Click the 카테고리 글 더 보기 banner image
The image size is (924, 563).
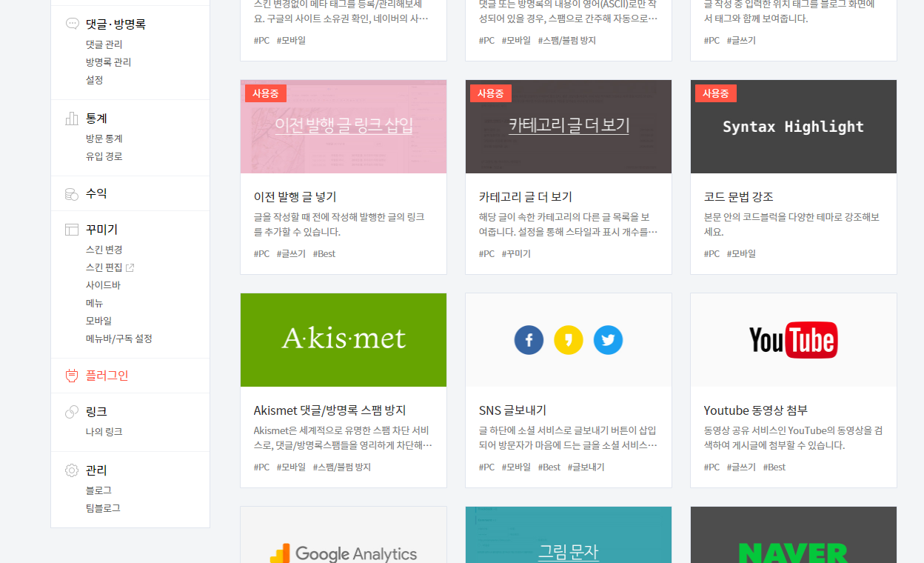click(x=569, y=127)
